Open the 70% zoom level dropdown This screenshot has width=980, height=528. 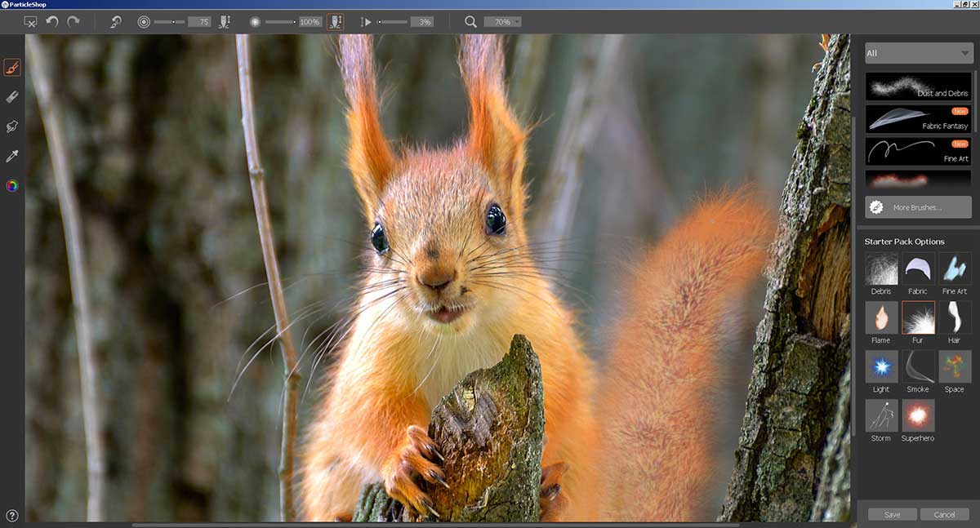(x=502, y=22)
